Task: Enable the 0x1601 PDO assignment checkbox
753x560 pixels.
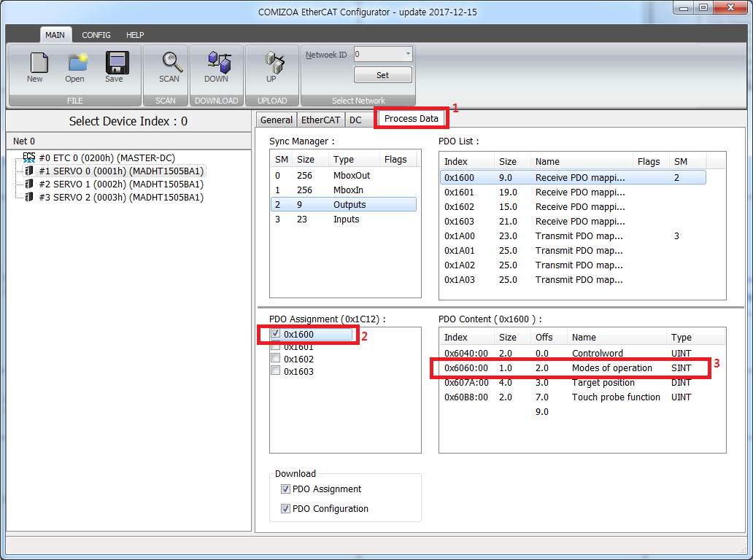Action: click(x=276, y=347)
